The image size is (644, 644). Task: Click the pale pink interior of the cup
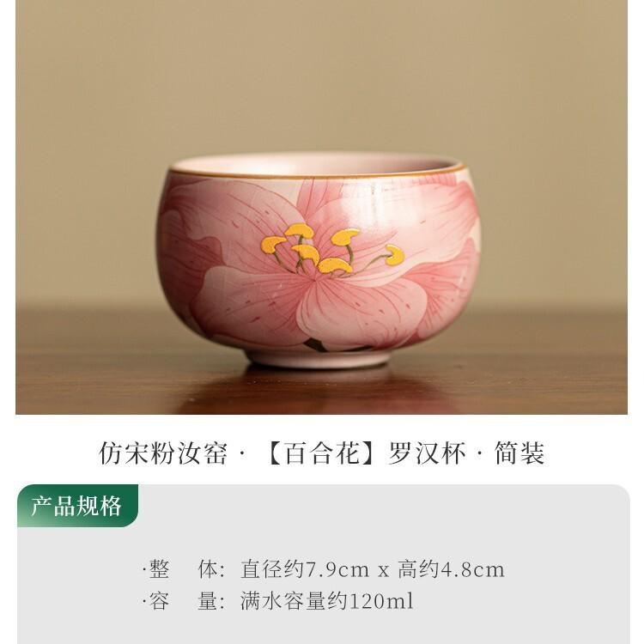click(316, 163)
